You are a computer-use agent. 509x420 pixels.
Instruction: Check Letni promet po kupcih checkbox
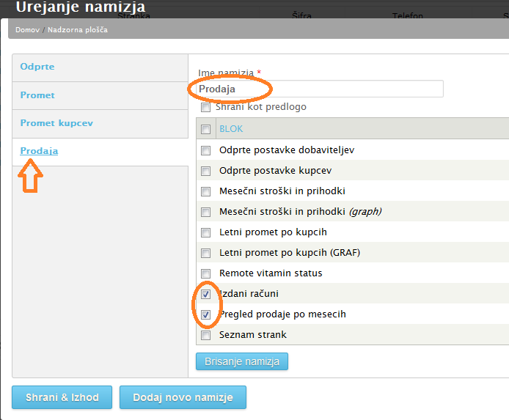206,232
